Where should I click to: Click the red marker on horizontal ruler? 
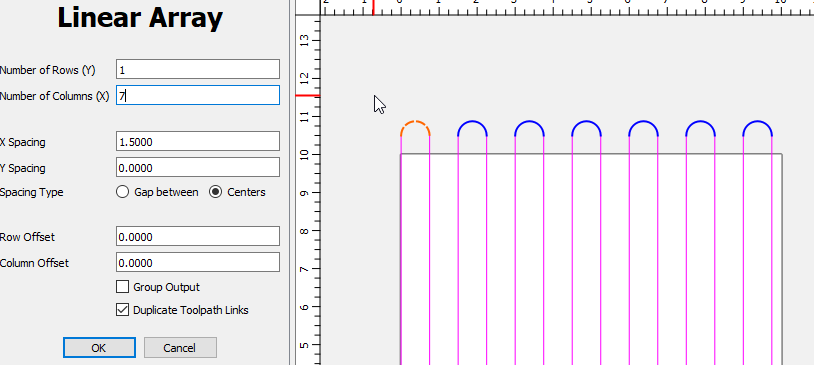tap(373, 7)
